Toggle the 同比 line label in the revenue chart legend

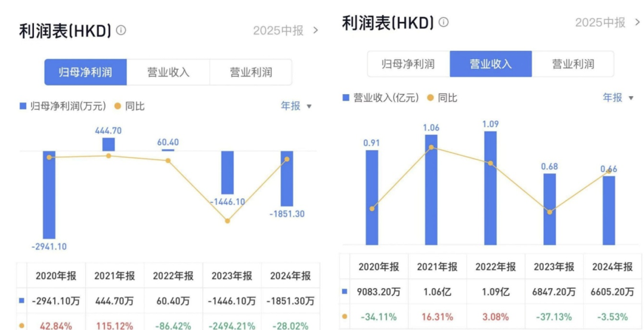click(x=447, y=97)
